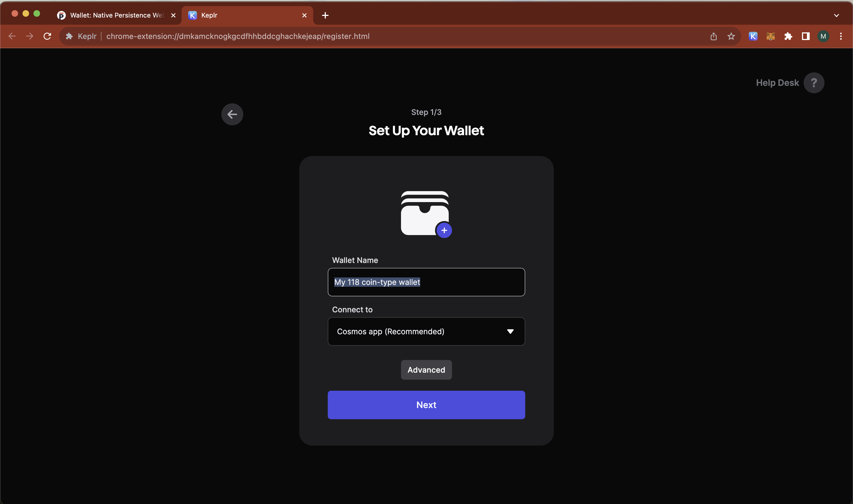Expand the Connect to dropdown
Screen dimensions: 853x504
[426, 332]
